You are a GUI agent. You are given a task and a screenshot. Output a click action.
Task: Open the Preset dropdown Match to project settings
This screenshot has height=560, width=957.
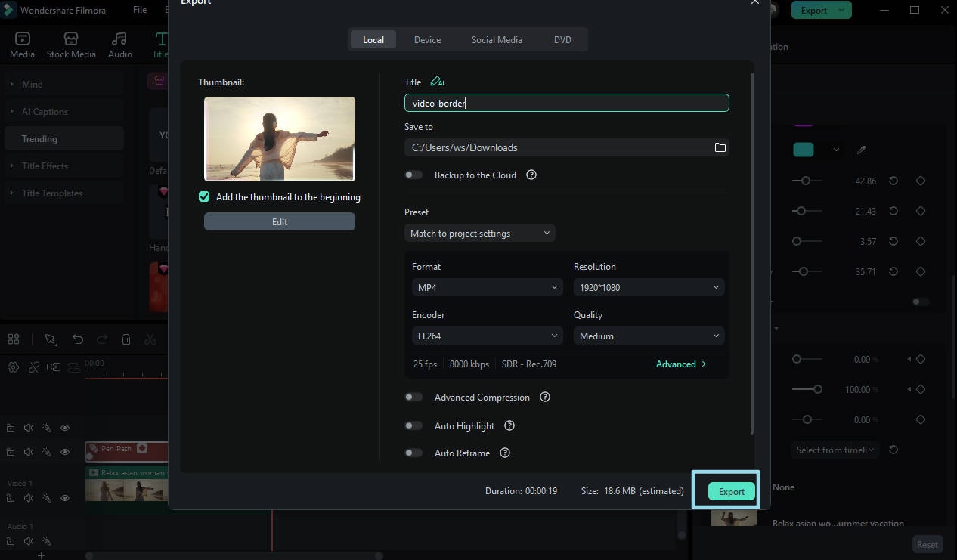[x=479, y=233]
